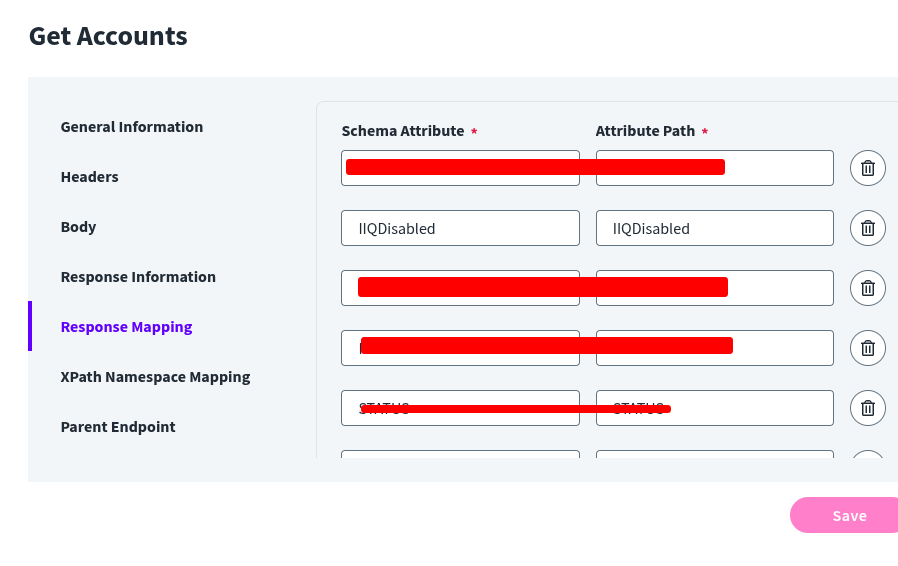Open XPath Namespace Mapping section
Viewport: 898px width, 566px height.
click(x=156, y=377)
